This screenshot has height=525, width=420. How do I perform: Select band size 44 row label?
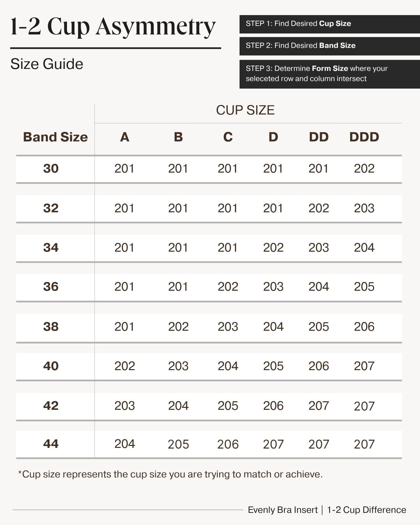click(51, 444)
